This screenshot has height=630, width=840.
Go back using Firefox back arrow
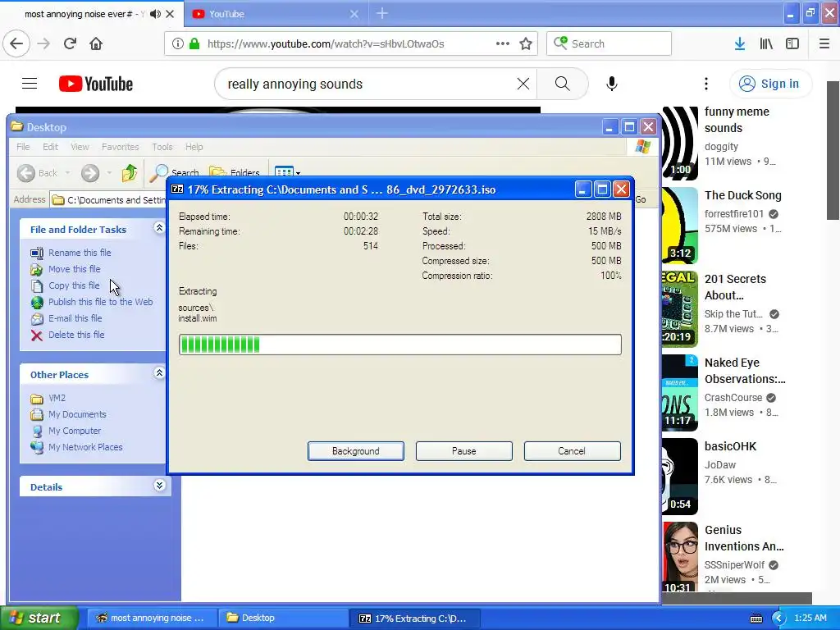16,43
